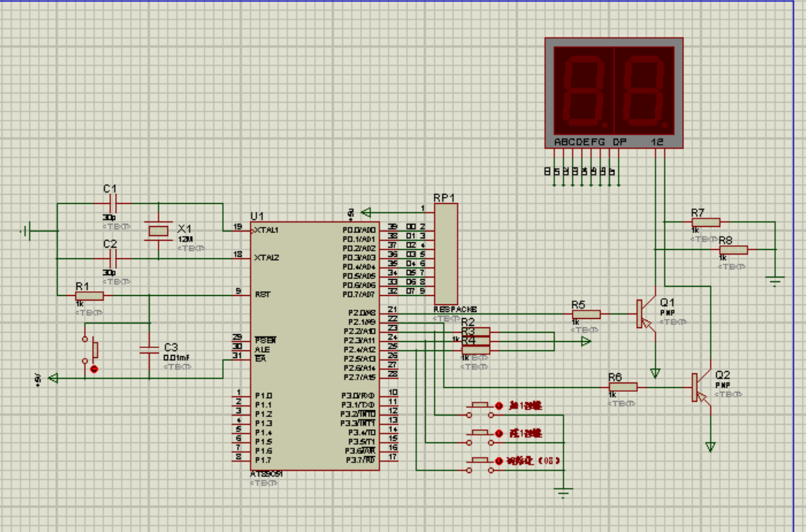Click the ALE pin name
The image size is (806, 532).
(262, 350)
